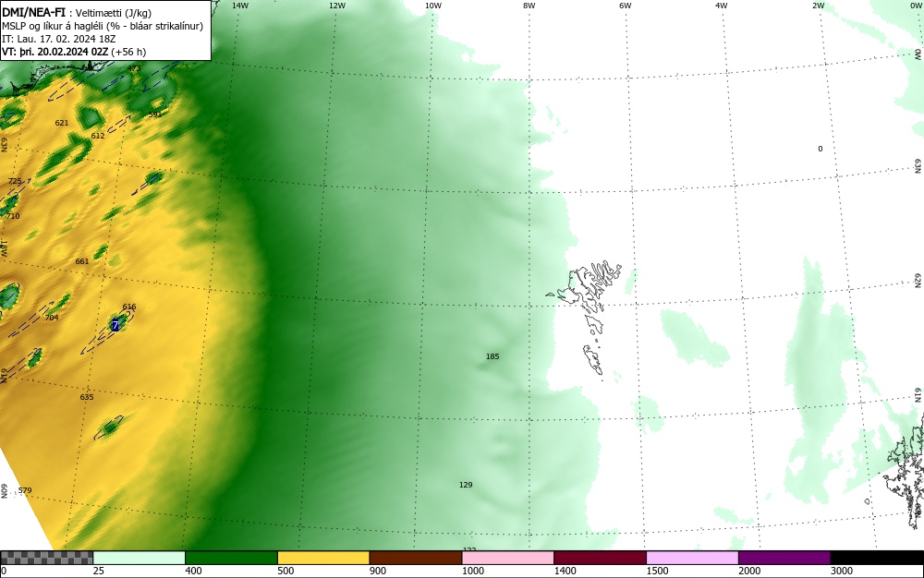Viewport: 924px width, 578px height.
Task: Choose the lavender 1500–2000 legend swatch
Action: coord(692,558)
